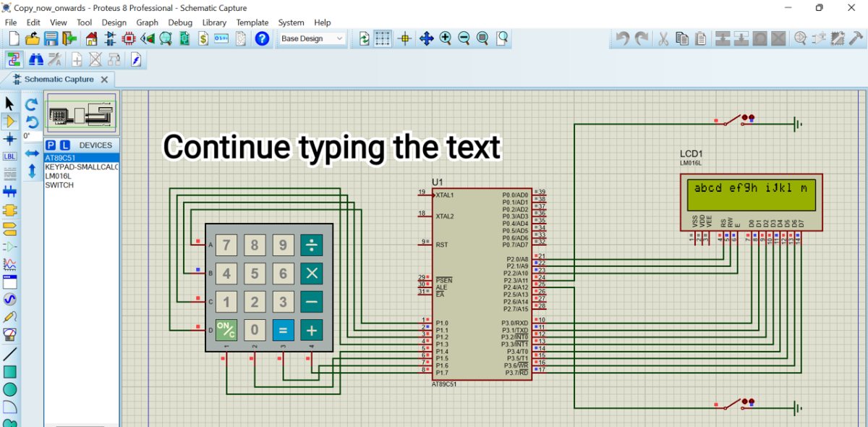
Task: Open PCB Layout with the chip icon
Action: point(129,38)
